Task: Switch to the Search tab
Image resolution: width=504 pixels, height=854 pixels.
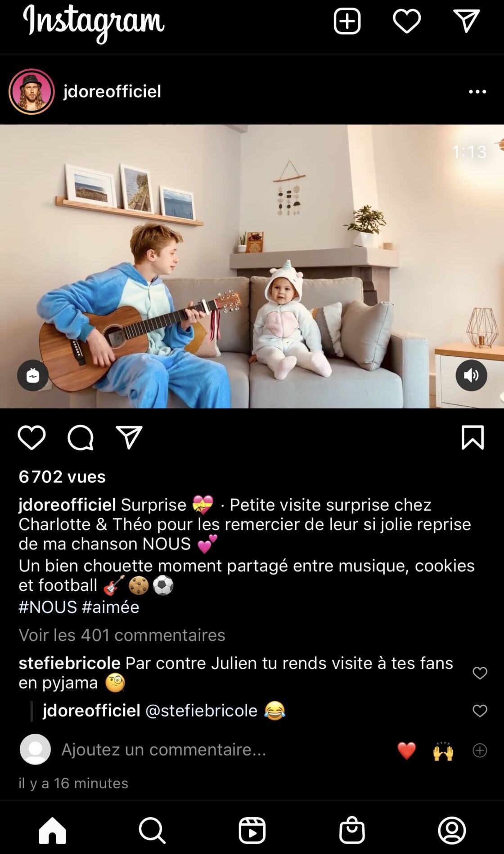Action: [x=152, y=830]
